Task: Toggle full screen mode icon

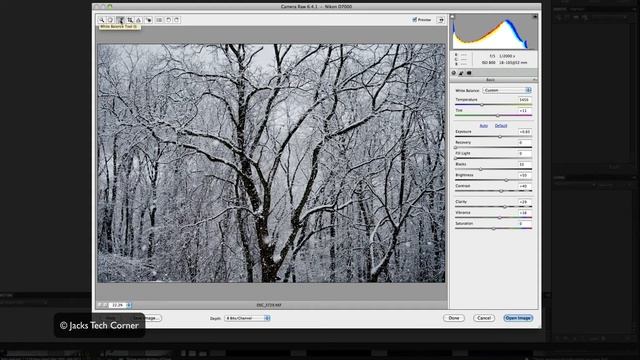Action: [x=441, y=20]
